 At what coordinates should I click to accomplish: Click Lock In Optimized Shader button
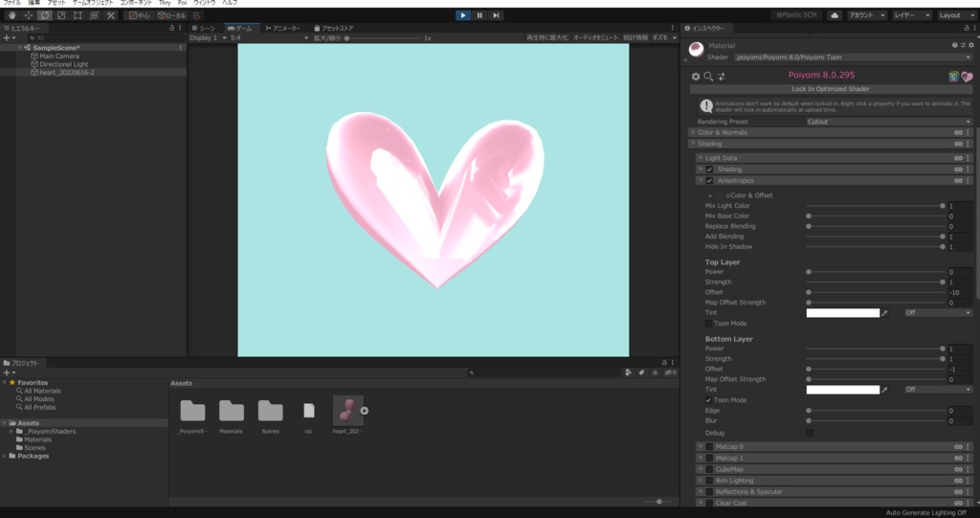(x=830, y=88)
